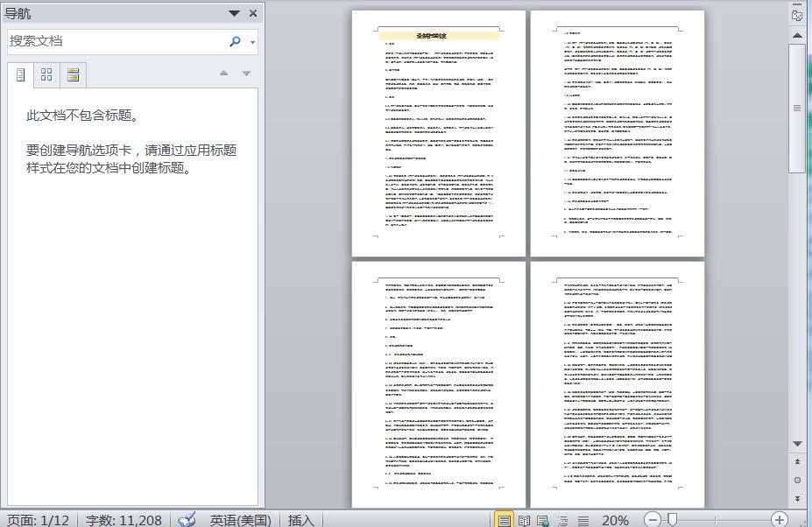Switch to Full Screen Reading view

[524, 520]
